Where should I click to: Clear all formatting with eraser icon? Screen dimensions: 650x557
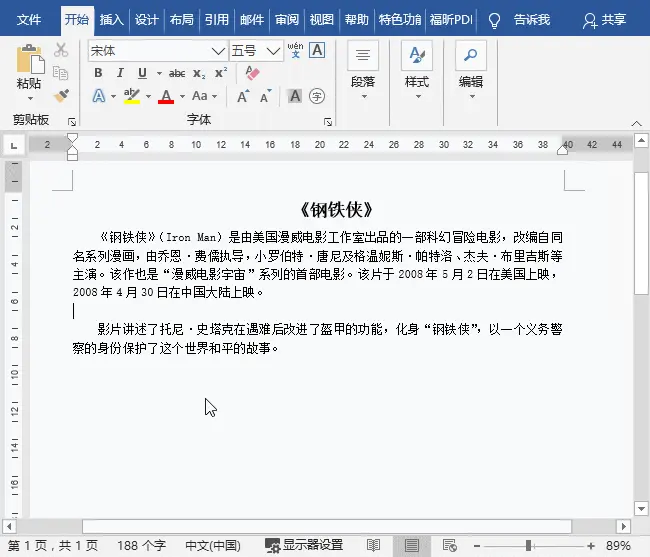(252, 73)
